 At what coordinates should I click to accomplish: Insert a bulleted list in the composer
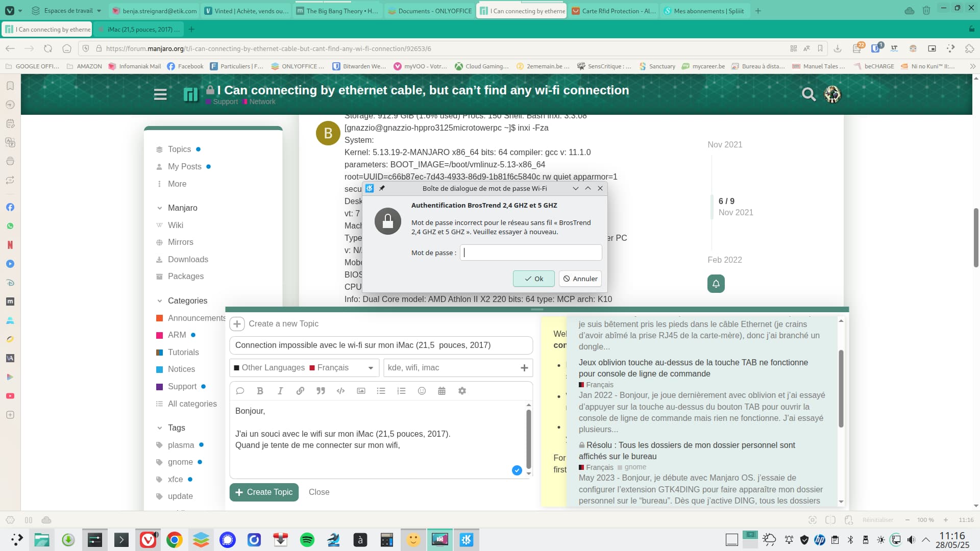pyautogui.click(x=381, y=391)
